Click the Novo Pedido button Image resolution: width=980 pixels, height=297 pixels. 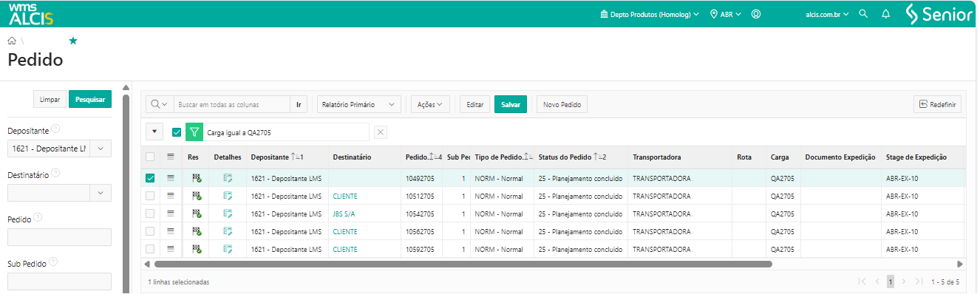point(562,105)
